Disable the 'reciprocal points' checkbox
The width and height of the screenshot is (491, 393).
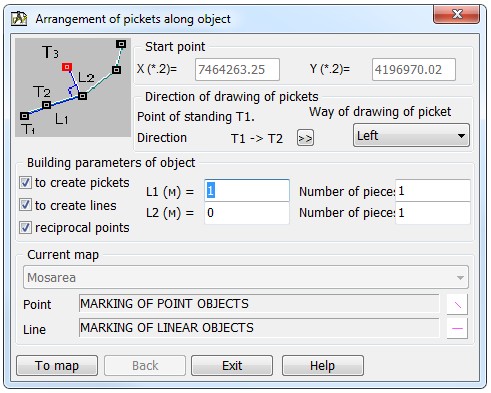click(x=25, y=228)
